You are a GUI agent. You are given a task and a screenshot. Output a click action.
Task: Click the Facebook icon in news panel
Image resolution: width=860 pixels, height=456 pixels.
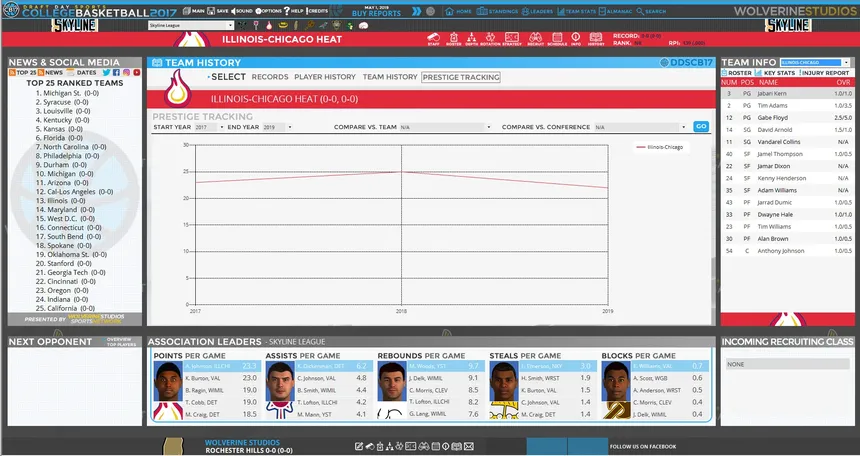(116, 72)
